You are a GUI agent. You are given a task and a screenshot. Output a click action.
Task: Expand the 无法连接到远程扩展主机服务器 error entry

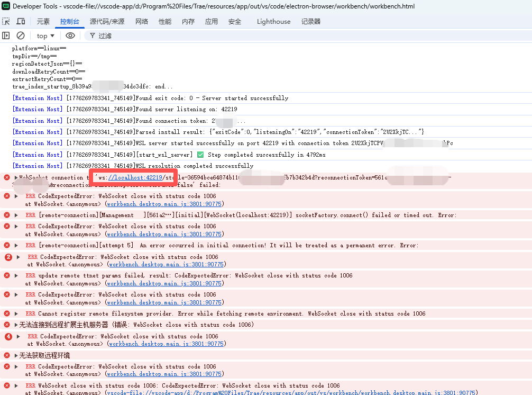[x=16, y=325]
